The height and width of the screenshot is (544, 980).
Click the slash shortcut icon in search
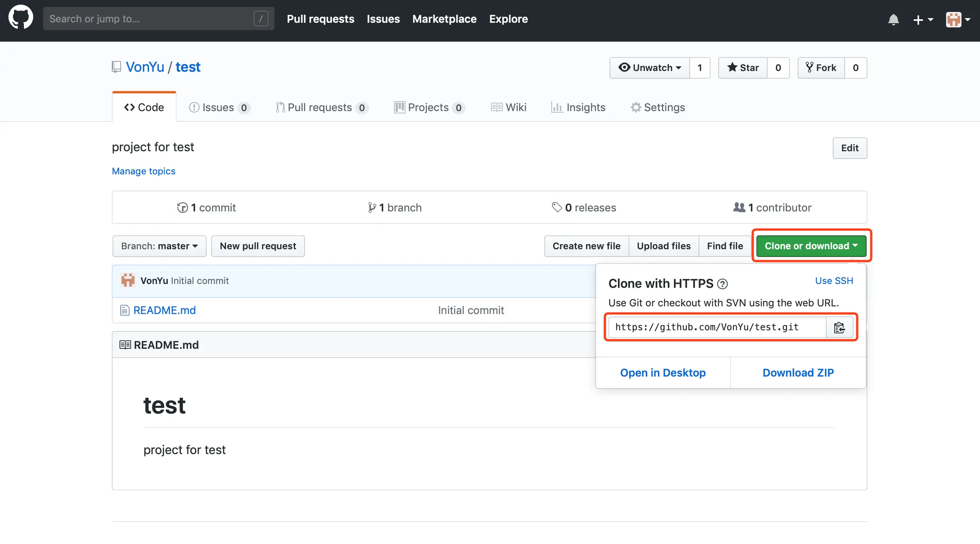[261, 19]
